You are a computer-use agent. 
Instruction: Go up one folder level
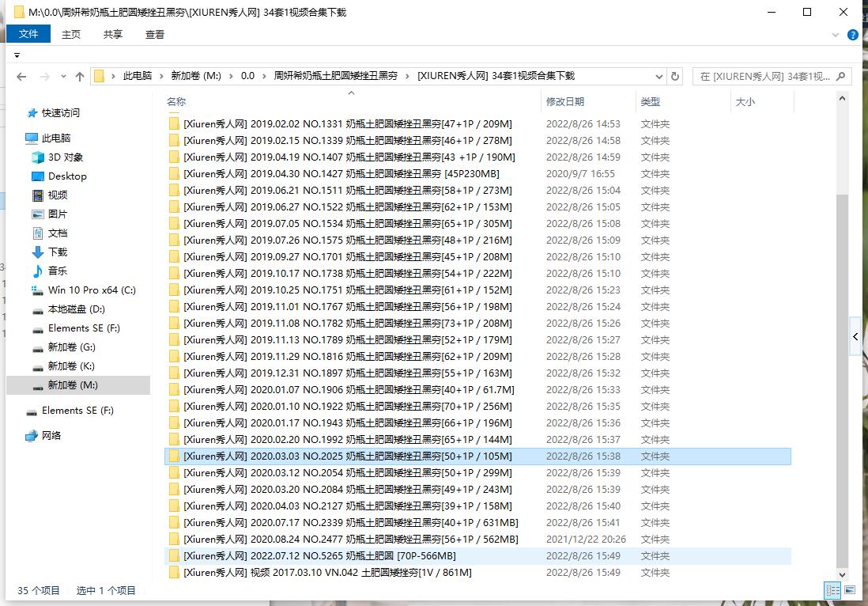(x=80, y=77)
